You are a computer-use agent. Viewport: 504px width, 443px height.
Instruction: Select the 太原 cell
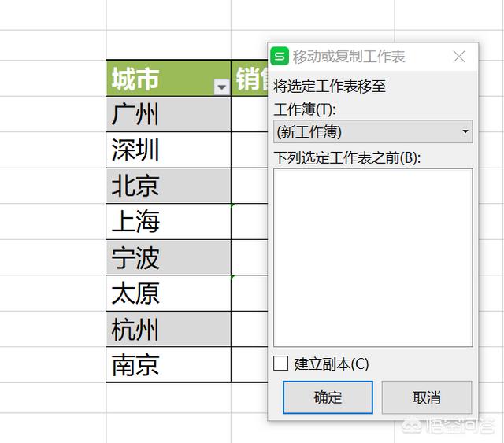click(x=169, y=293)
